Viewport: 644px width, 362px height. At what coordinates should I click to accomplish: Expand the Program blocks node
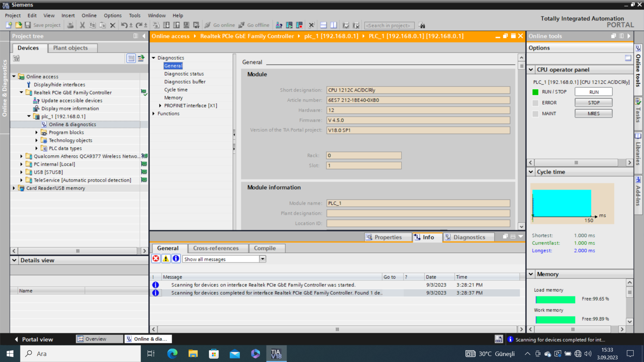click(x=36, y=132)
